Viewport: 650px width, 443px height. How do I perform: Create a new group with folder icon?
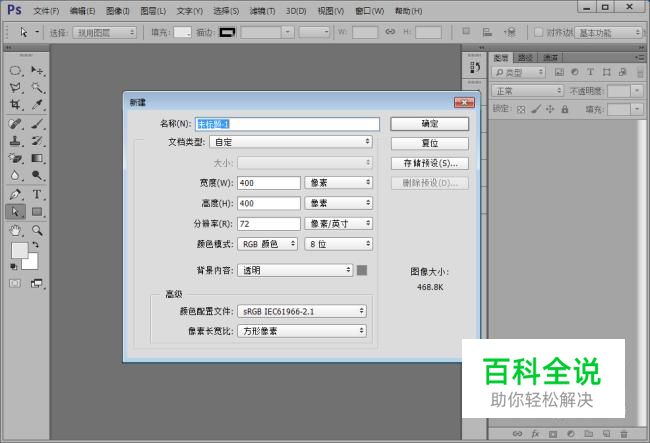click(x=588, y=433)
